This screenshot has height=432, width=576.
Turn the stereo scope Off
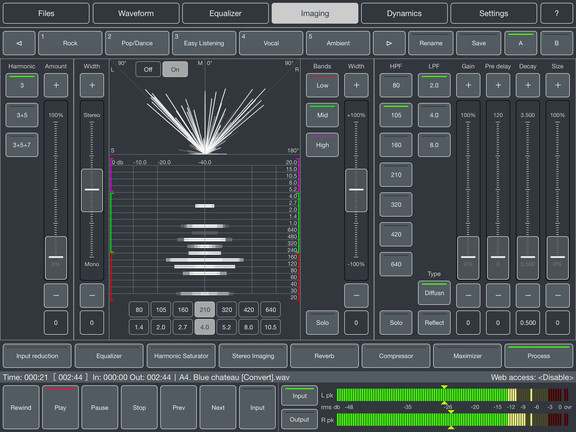tap(148, 69)
